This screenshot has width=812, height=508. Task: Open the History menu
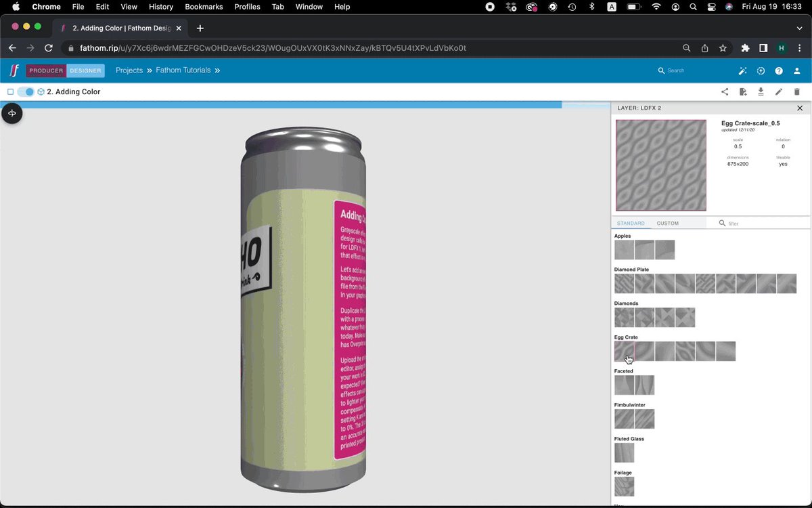(x=161, y=7)
